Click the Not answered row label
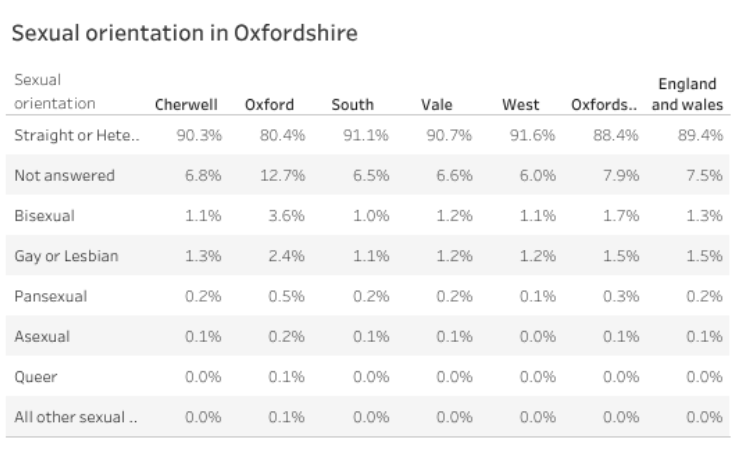The image size is (736, 454). pyautogui.click(x=65, y=176)
